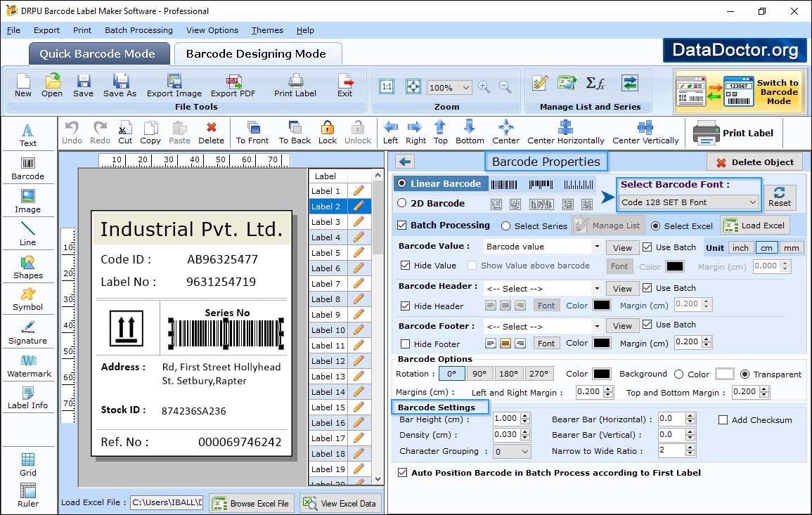Increase the Bar Height stepper
Screen dimensions: 812x515
tap(525, 416)
